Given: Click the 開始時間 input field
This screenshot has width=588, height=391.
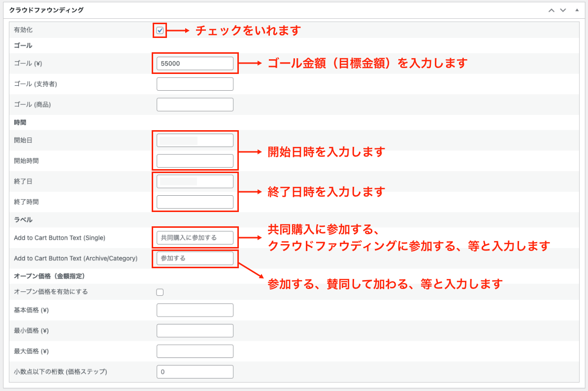Looking at the screenshot, I should coord(195,161).
